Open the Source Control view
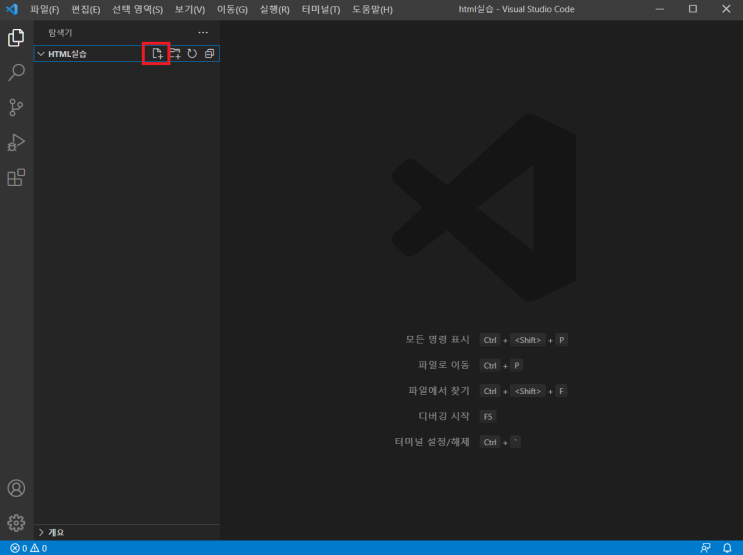Viewport: 743px width, 555px height. pyautogui.click(x=16, y=108)
